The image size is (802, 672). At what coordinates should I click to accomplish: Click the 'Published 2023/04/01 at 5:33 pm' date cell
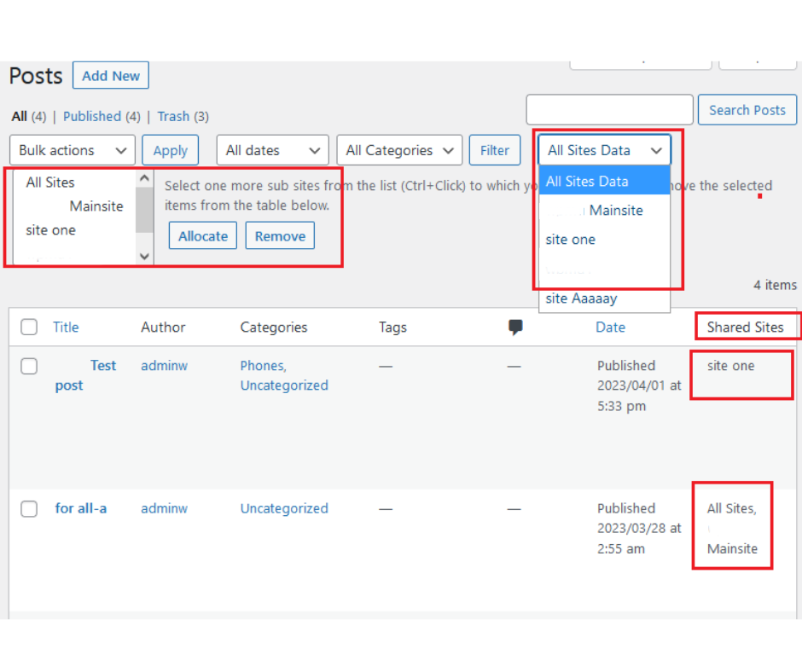point(639,386)
